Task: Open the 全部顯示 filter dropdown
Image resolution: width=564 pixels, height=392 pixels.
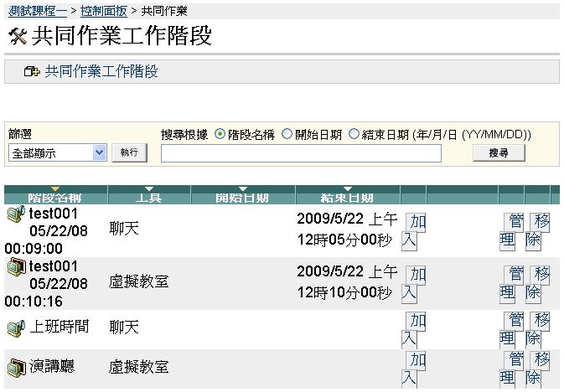Action: [57, 152]
